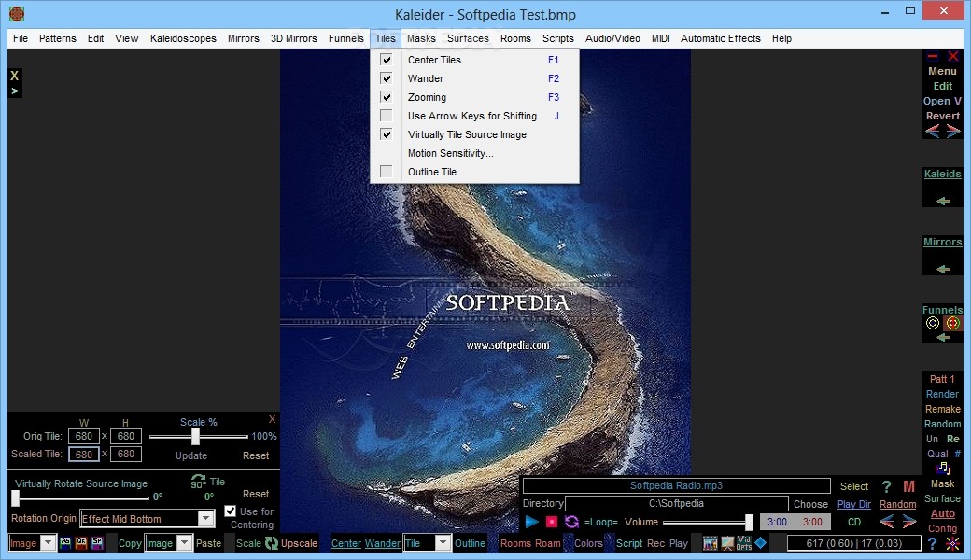The image size is (971, 560).
Task: Click the green arrow under Mirrors
Action: (x=942, y=269)
